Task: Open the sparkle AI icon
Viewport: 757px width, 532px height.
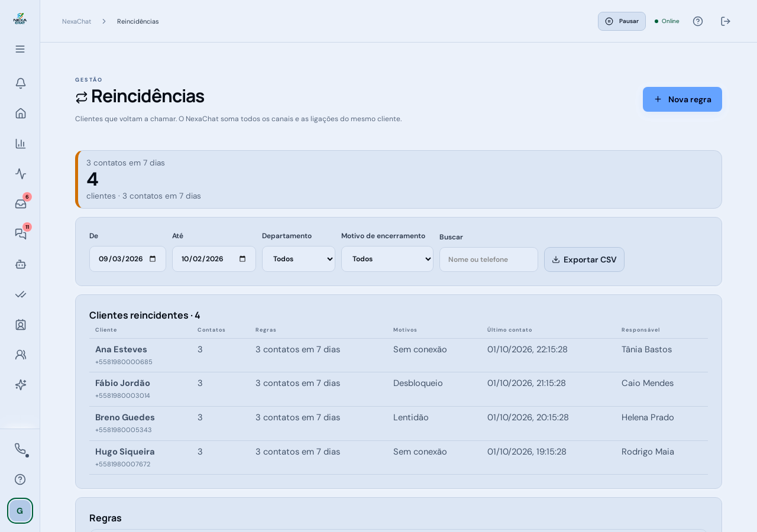Action: [20, 385]
